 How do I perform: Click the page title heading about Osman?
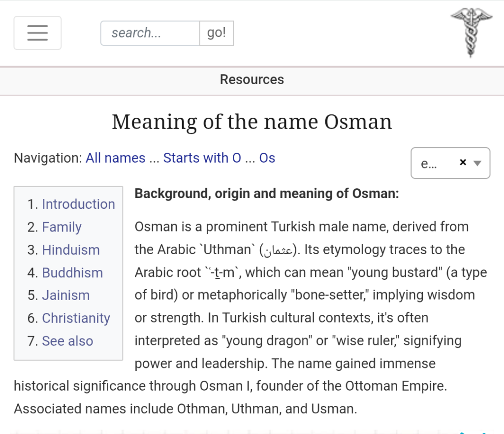[x=252, y=122]
